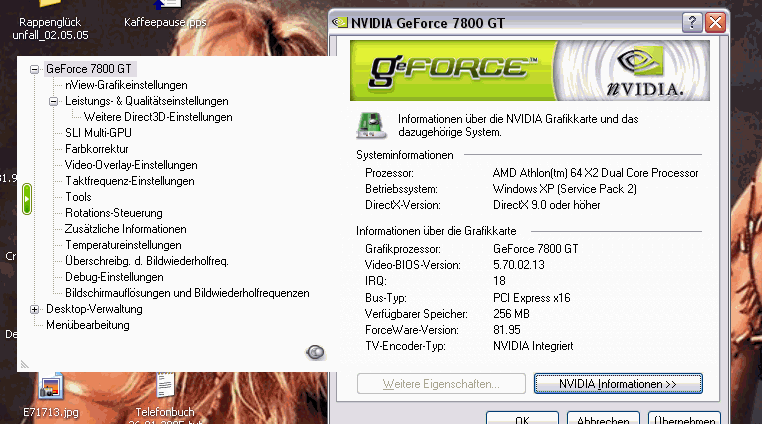This screenshot has height=424, width=762.
Task: Click the NVIDIA Integriert value
Action: tap(533, 346)
